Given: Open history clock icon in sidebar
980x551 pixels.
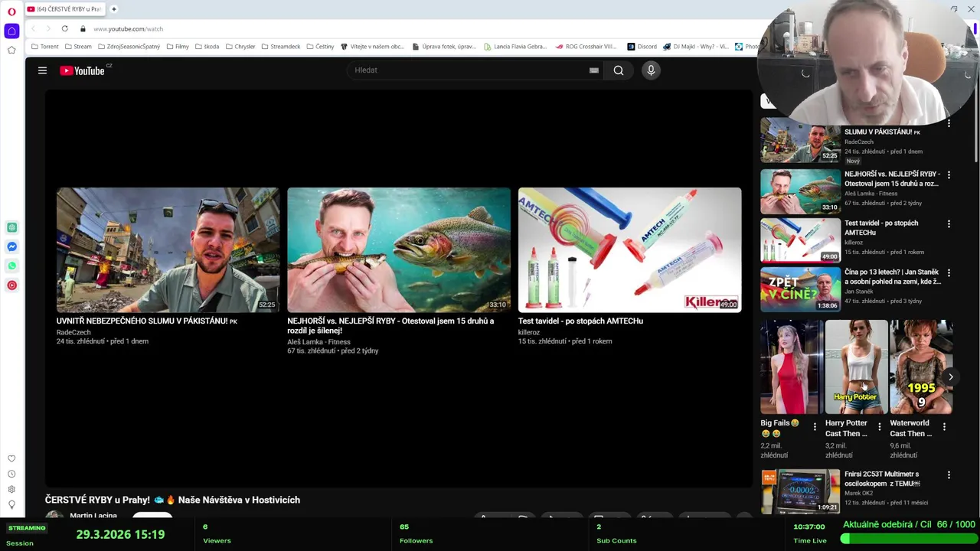Looking at the screenshot, I should click(11, 474).
